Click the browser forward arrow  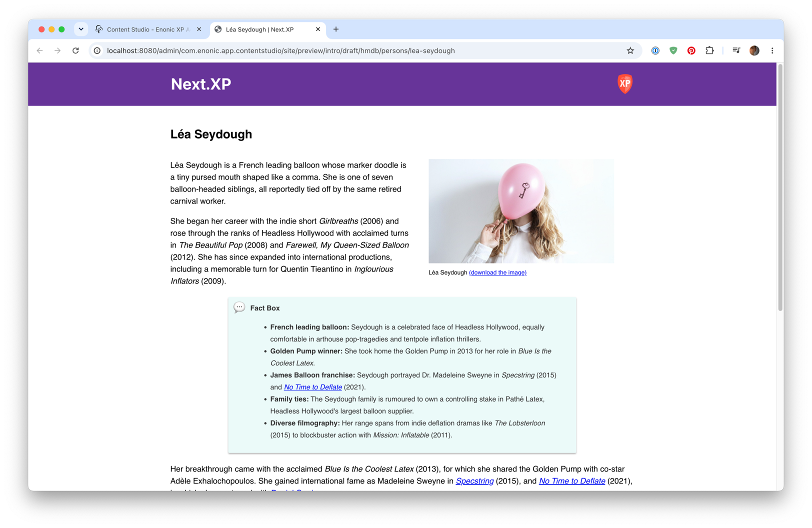pyautogui.click(x=57, y=50)
